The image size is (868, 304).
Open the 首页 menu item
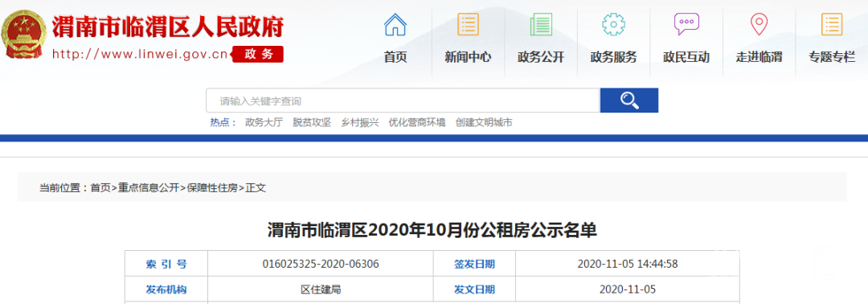coord(395,57)
